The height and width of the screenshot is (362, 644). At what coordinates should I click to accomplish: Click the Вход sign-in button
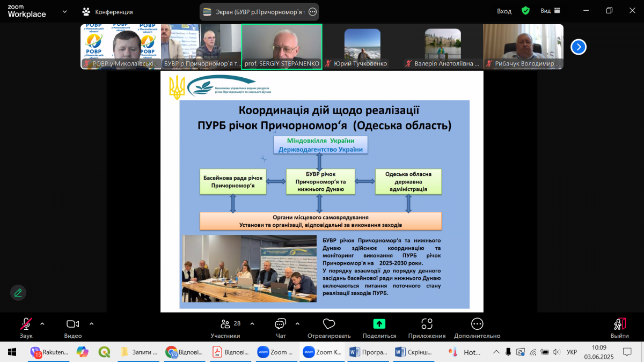pos(504,11)
